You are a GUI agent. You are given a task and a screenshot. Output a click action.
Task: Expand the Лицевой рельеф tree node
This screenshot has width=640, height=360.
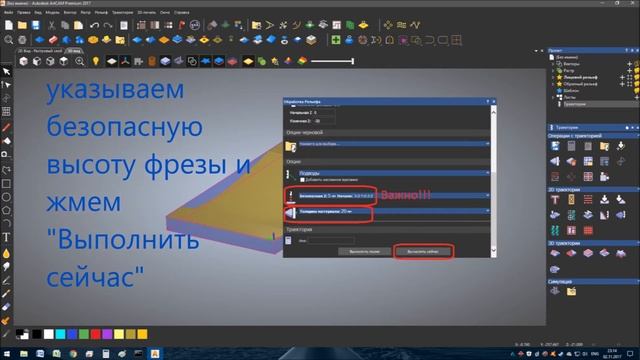pyautogui.click(x=553, y=77)
